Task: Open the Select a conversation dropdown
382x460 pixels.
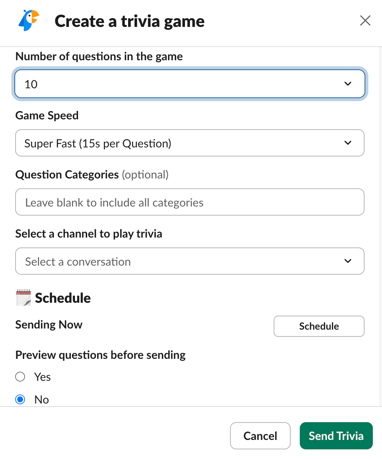Action: (190, 261)
